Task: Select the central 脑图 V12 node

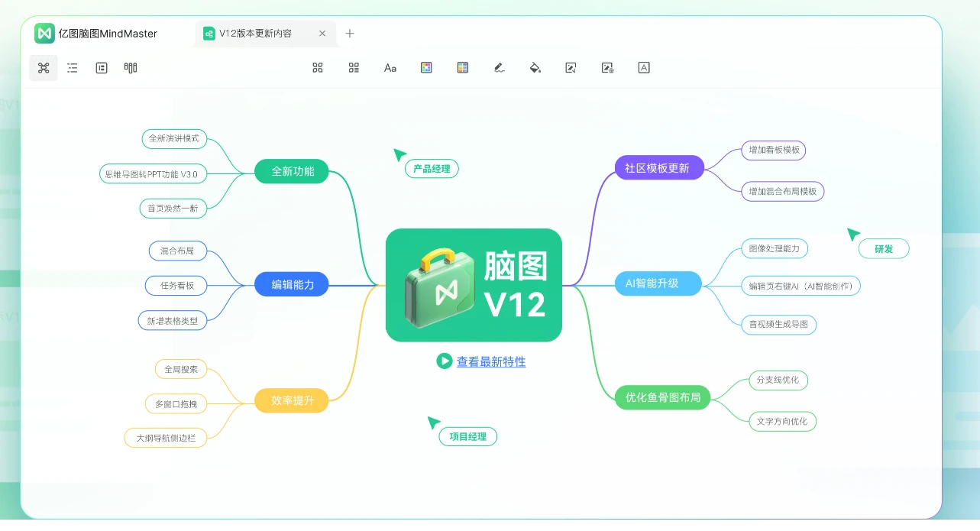Action: tap(474, 285)
